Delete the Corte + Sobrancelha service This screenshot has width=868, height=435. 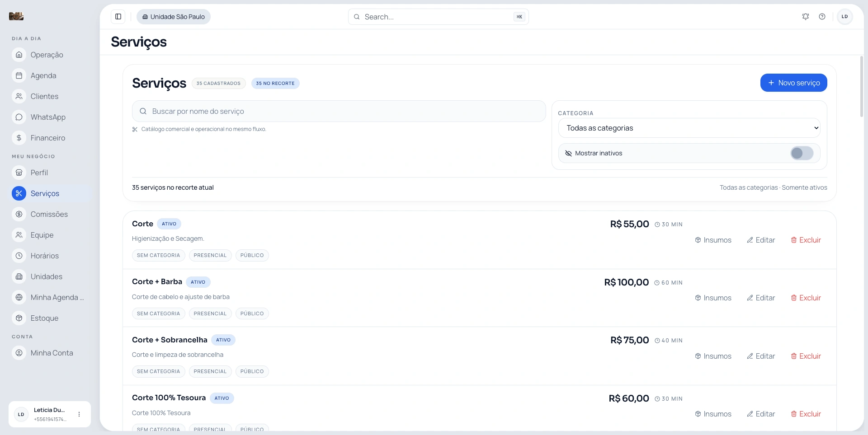(x=806, y=356)
